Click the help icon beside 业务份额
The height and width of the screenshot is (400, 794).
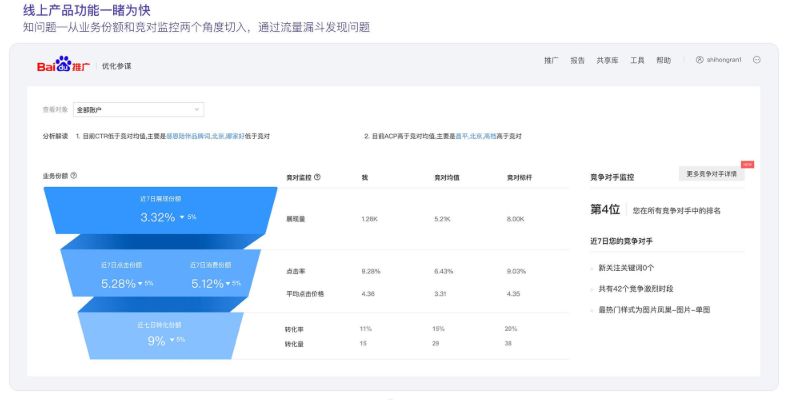coord(74,176)
